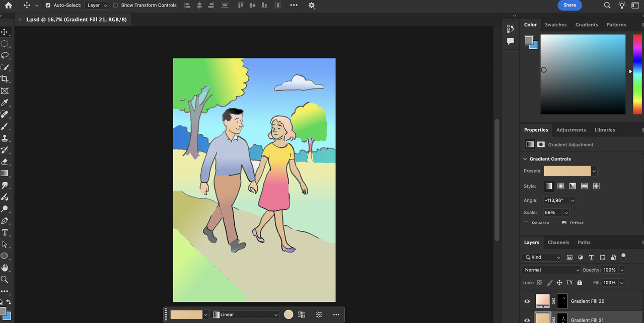
Task: Uncheck the Auto-Select checkbox
Action: click(x=48, y=5)
